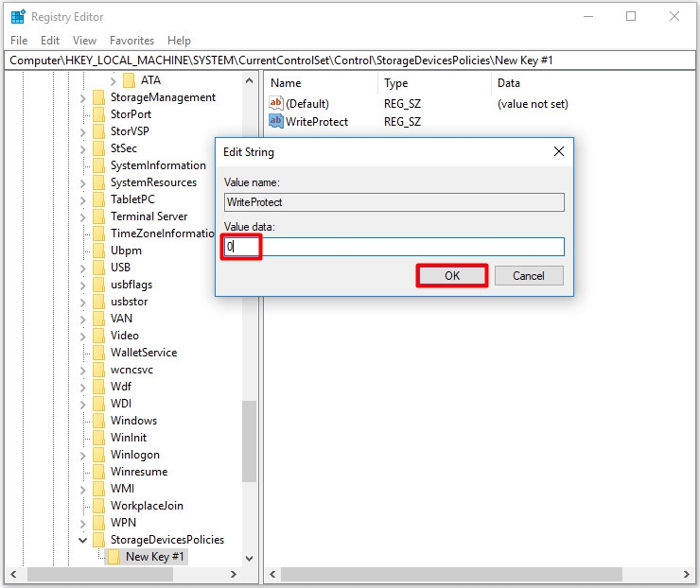This screenshot has height=588, width=700.
Task: Expand the StorageManagement tree node
Action: point(82,97)
